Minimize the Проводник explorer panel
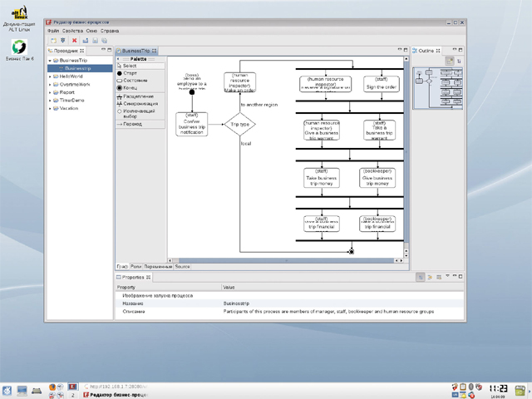This screenshot has width=532, height=399. pyautogui.click(x=103, y=50)
